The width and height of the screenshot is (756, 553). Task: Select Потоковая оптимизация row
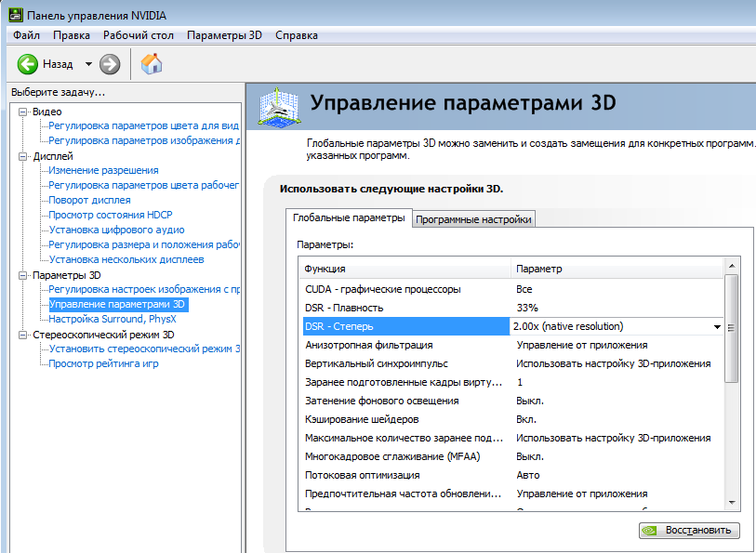[512, 476]
